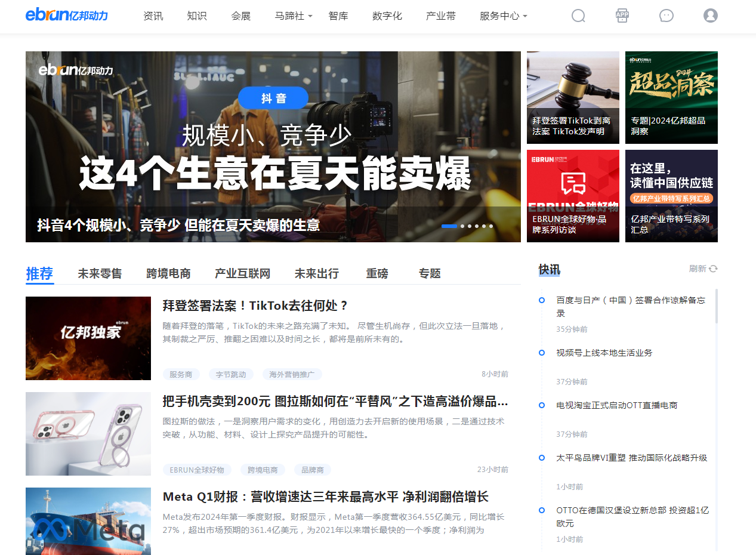Click the 快讯 section heading
Screen dimensions: 756x555
(x=550, y=269)
